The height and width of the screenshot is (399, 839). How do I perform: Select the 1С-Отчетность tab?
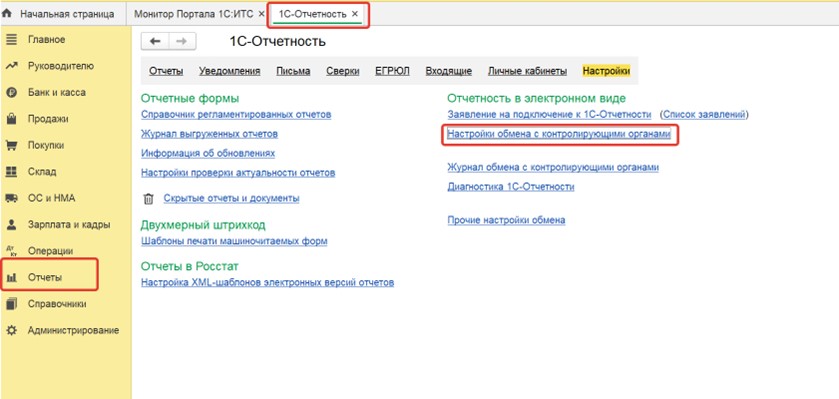click(312, 14)
